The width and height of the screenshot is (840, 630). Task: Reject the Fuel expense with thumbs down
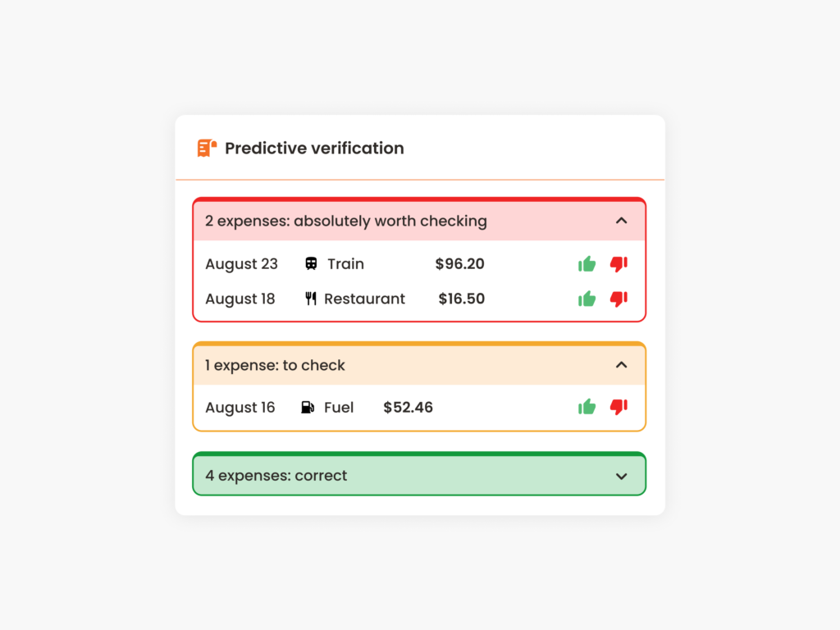[618, 407]
